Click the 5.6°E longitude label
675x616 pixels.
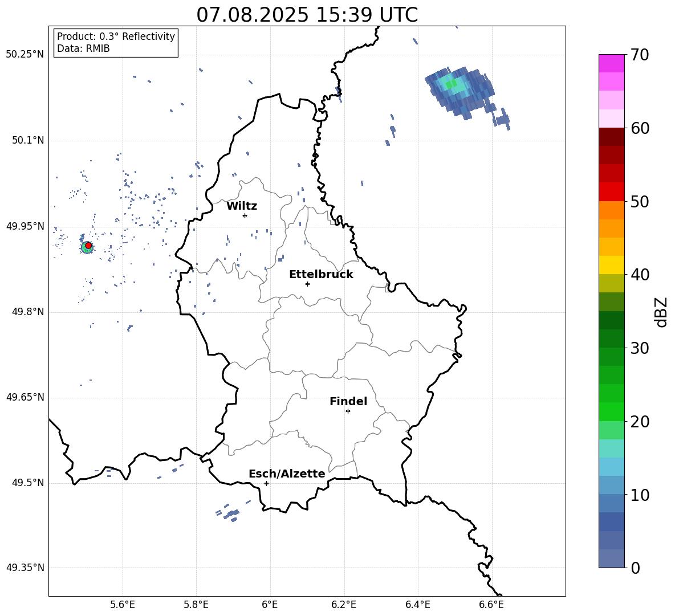click(x=123, y=605)
